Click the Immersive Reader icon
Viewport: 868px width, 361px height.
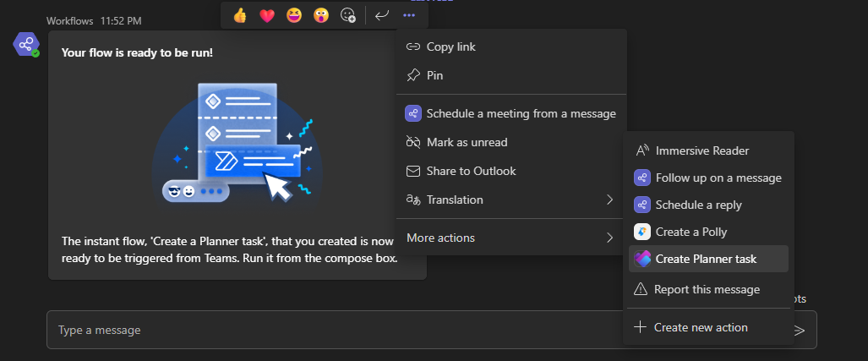(641, 150)
